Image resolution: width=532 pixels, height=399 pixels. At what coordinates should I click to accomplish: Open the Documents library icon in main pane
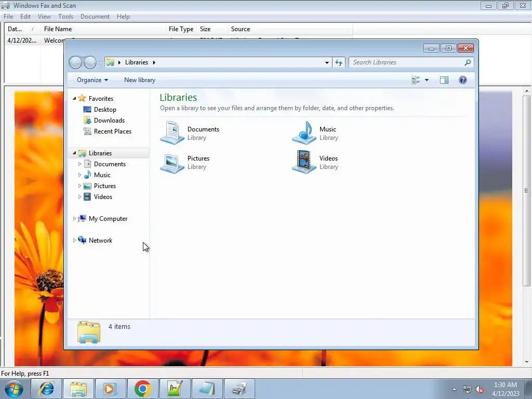[172, 133]
